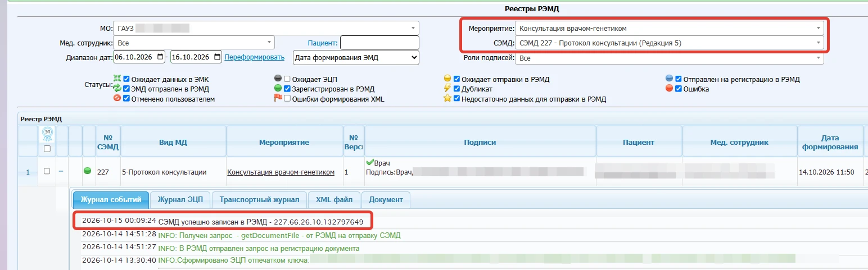Image resolution: width=868 pixels, height=270 pixels.
Task: Switch to 'Журнал событий' tab
Action: 111,199
